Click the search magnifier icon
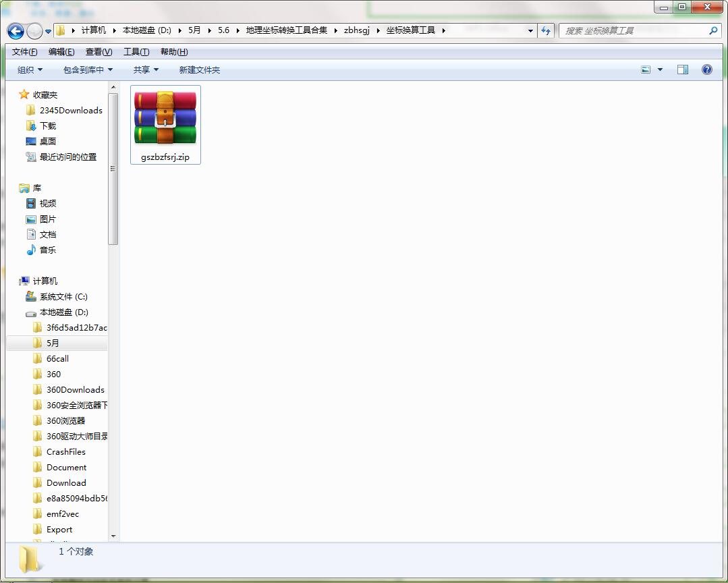The image size is (728, 583). point(712,30)
